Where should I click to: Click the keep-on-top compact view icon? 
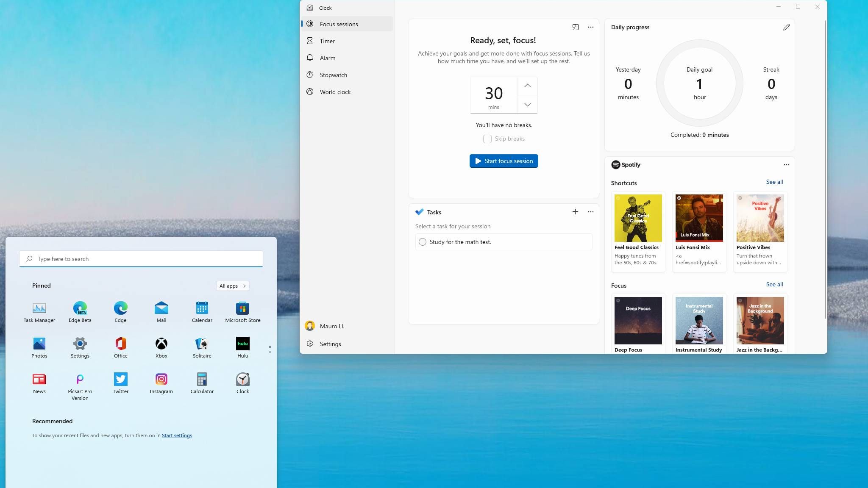(575, 27)
